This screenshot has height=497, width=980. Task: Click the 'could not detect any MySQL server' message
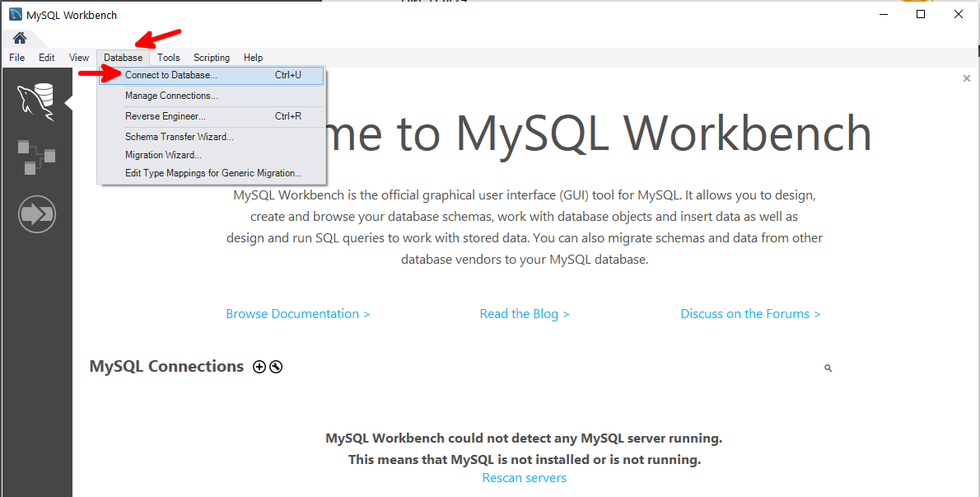click(x=524, y=438)
